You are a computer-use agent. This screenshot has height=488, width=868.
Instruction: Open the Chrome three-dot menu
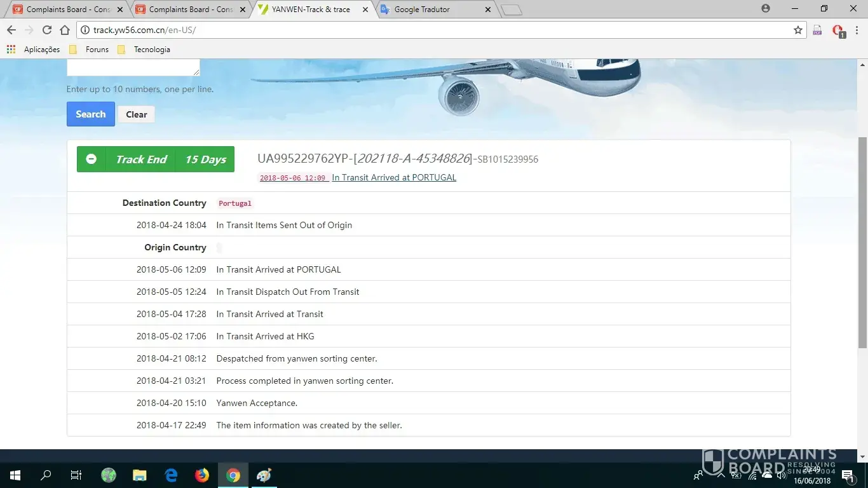(x=857, y=30)
